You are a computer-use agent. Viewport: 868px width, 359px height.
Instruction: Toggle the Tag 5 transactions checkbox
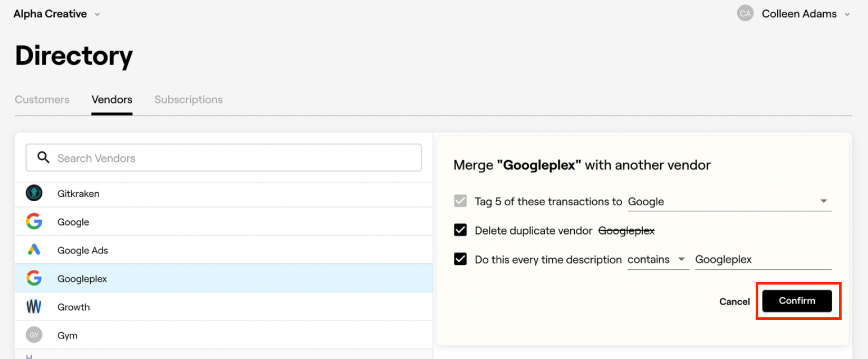[x=460, y=201]
